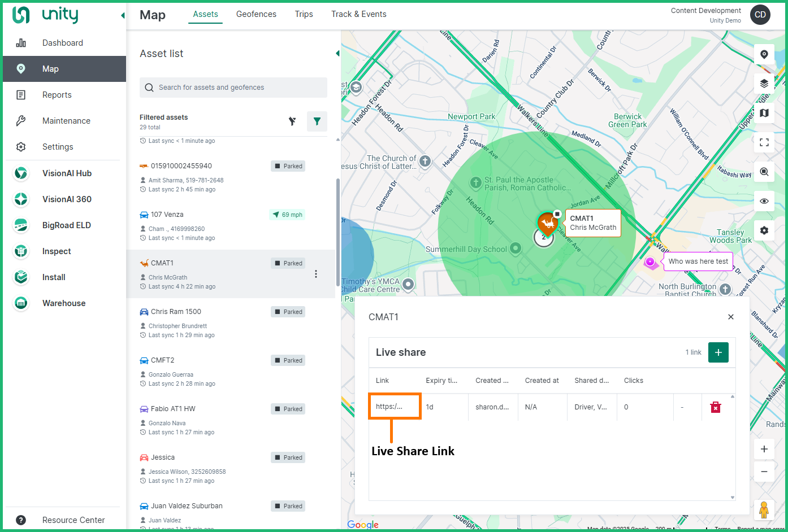
Task: Open the Track & Events tab
Action: (x=358, y=14)
